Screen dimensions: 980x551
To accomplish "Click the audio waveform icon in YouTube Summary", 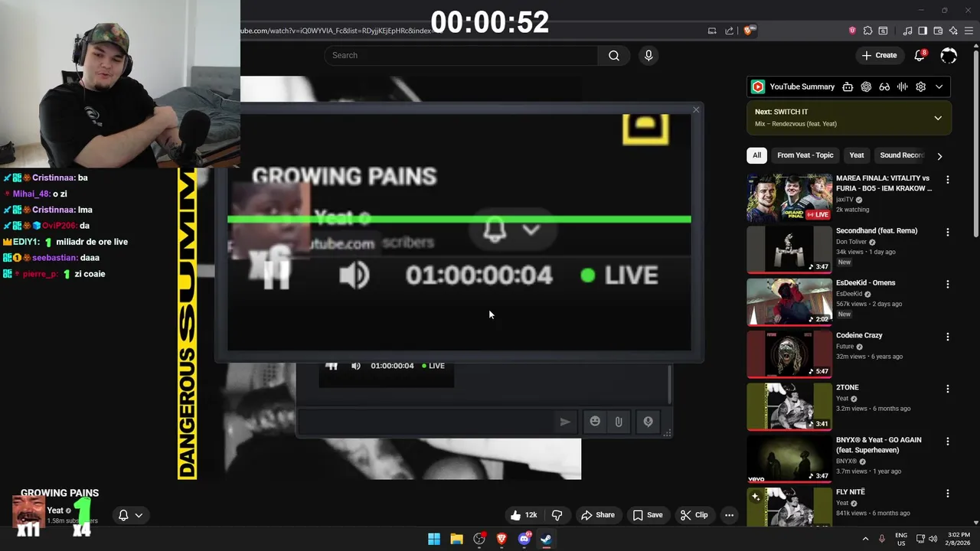I will point(903,86).
